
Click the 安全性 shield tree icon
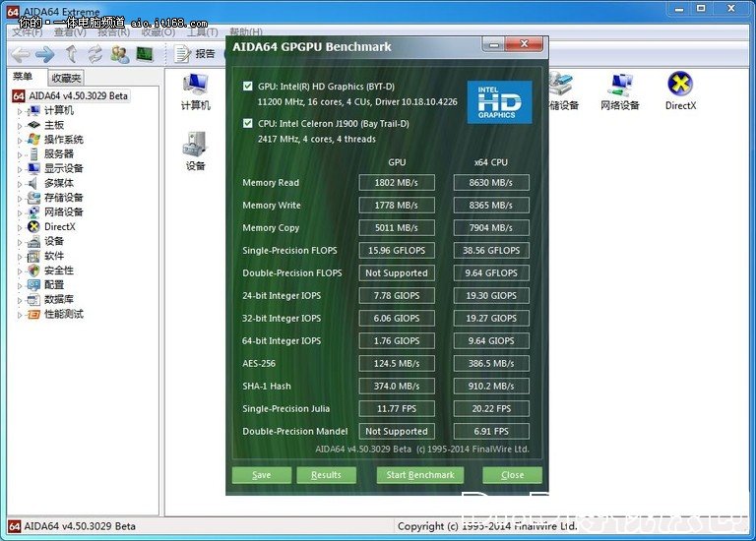point(33,270)
